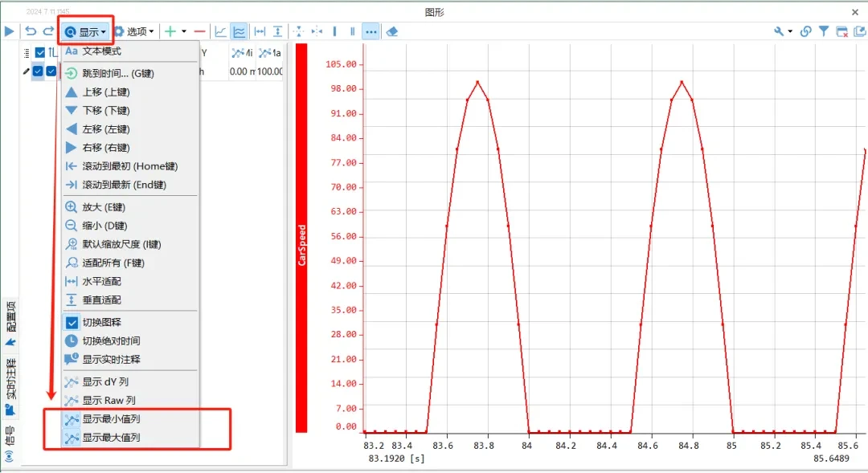Click the red minus remove signal icon

click(200, 31)
